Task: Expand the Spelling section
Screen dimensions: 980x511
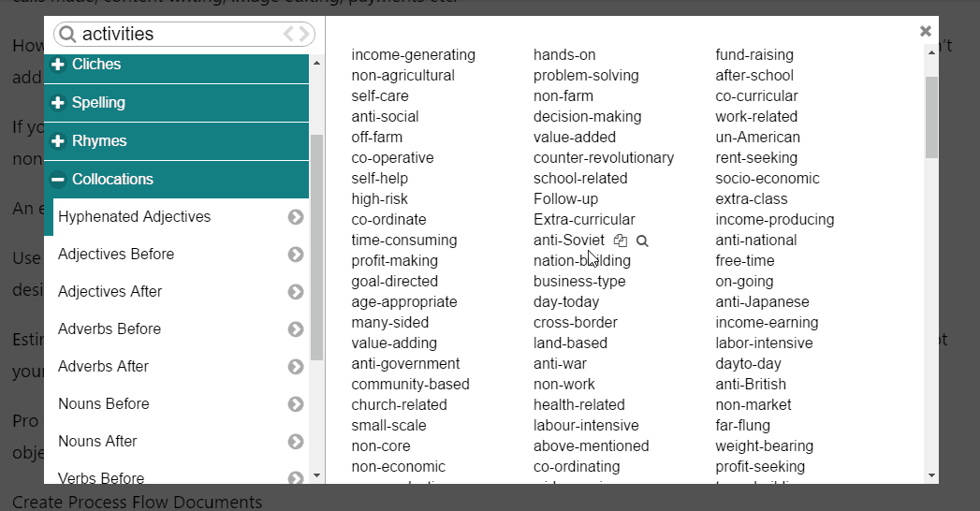Action: (x=176, y=103)
